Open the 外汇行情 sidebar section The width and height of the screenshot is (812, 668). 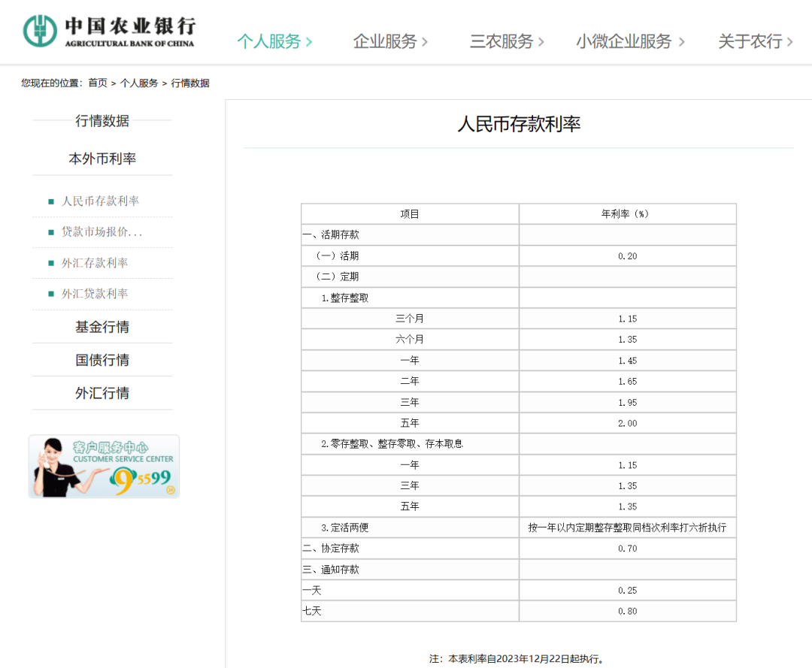[x=101, y=393]
